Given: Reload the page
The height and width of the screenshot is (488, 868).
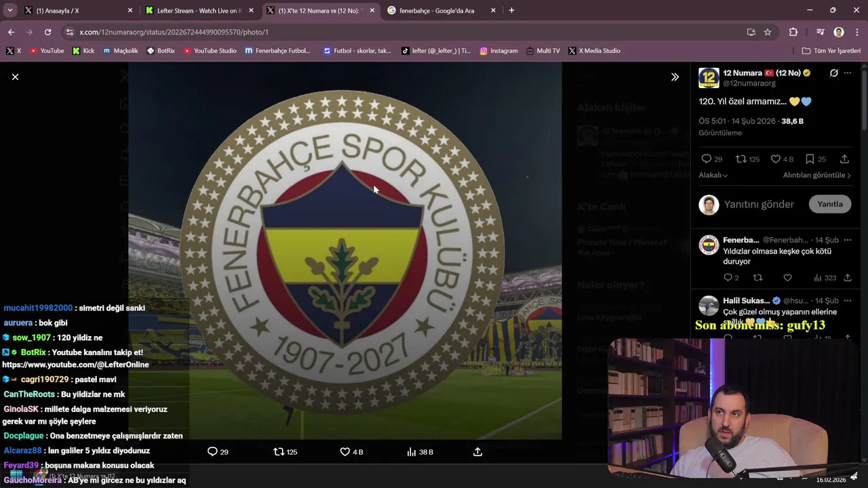Looking at the screenshot, I should tap(47, 32).
